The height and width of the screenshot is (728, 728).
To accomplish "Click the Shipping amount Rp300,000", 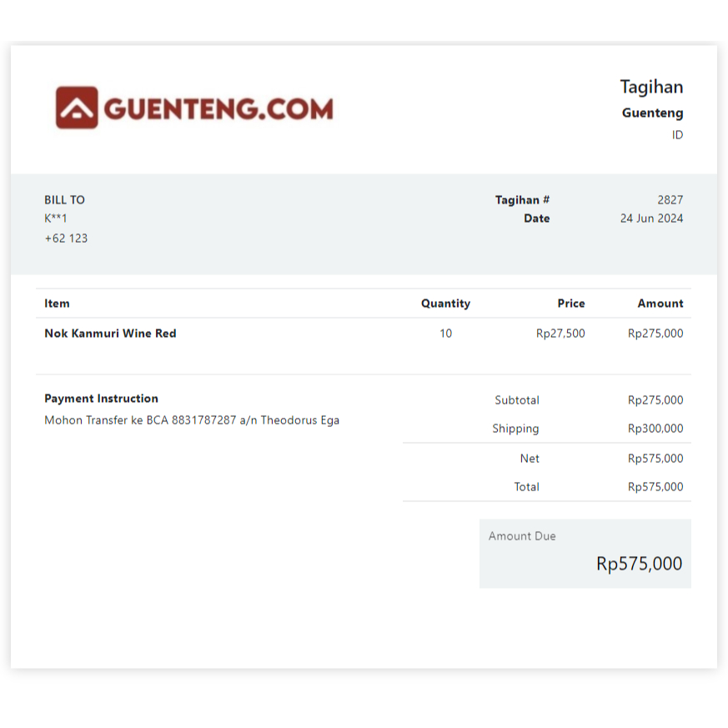I will click(655, 429).
